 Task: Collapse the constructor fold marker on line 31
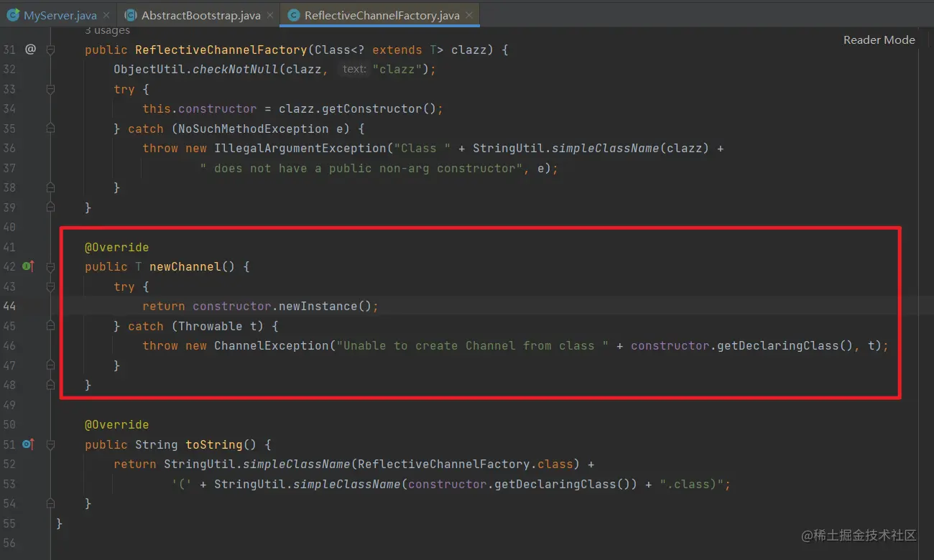click(50, 50)
